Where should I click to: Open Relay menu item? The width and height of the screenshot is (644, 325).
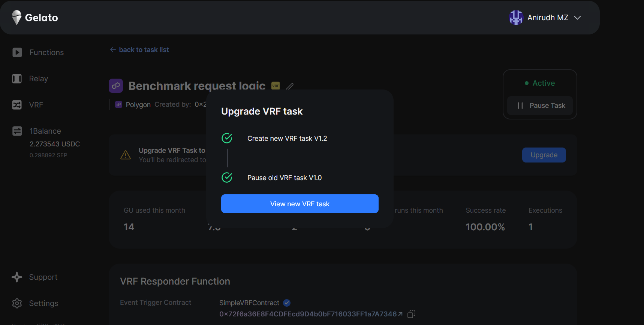pos(39,79)
